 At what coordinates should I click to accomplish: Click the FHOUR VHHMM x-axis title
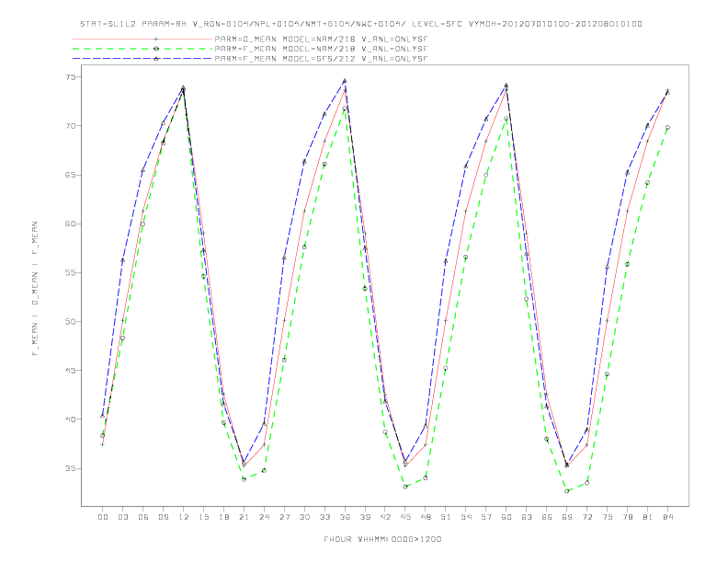point(382,539)
